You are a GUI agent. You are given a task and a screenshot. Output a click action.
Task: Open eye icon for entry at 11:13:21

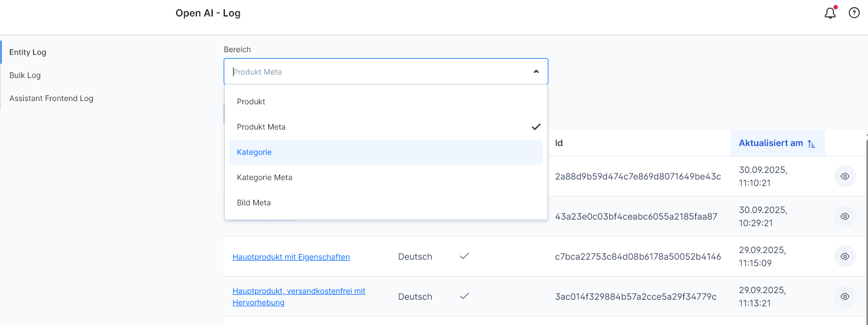(x=844, y=296)
